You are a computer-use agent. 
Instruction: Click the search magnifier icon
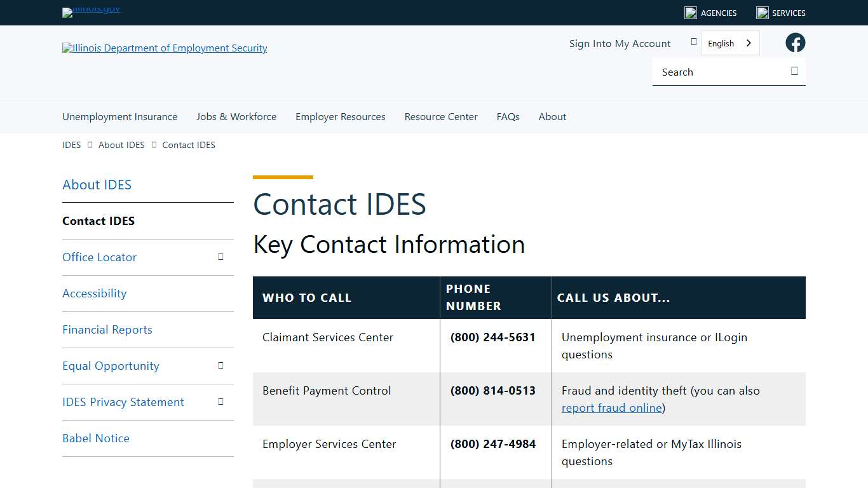(794, 72)
